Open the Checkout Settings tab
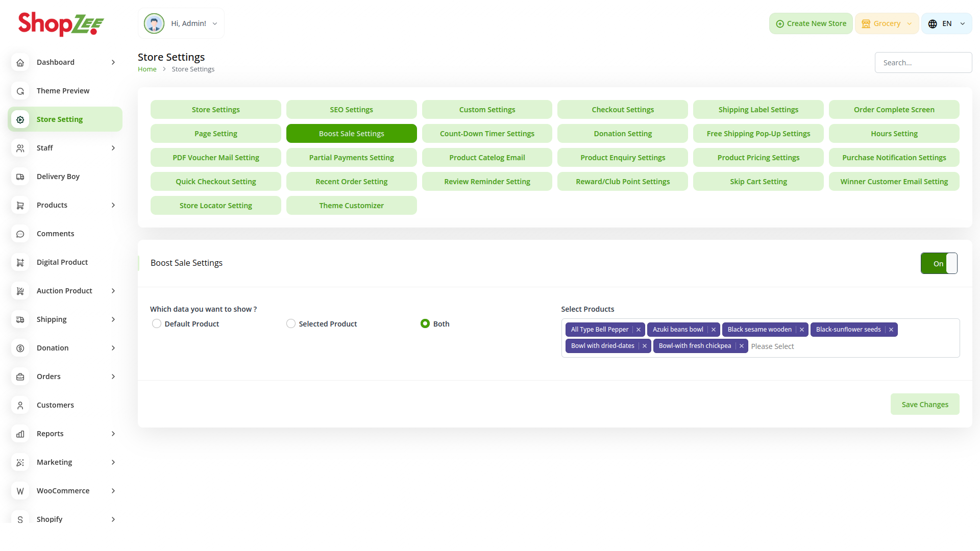 [x=622, y=110]
